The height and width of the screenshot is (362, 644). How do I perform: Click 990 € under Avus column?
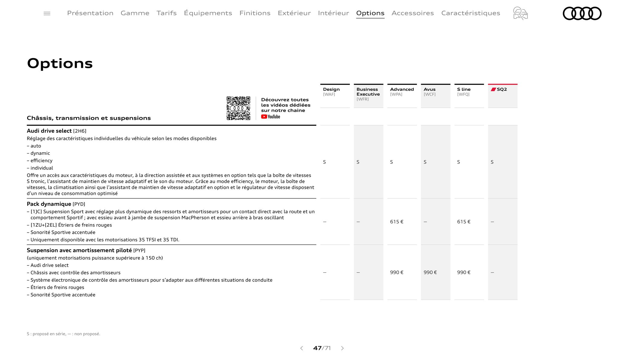[x=430, y=272]
